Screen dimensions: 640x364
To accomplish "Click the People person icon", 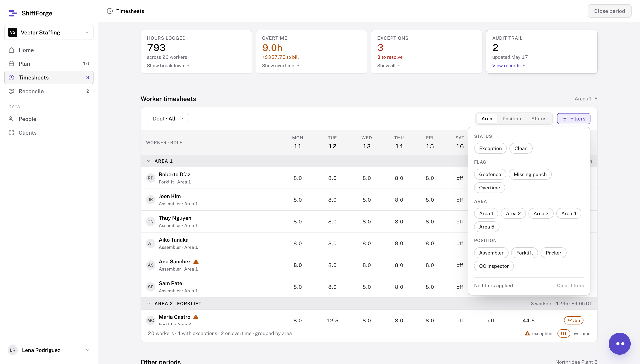I will click(x=11, y=119).
